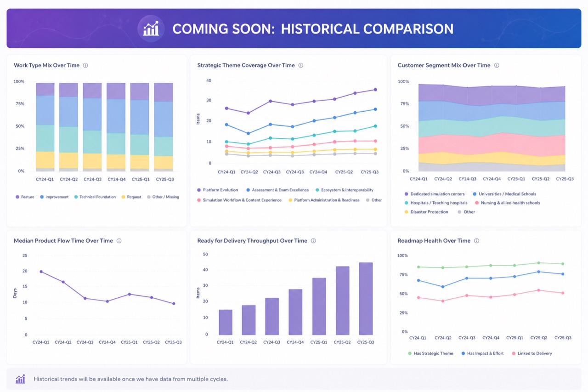Toggle the Request legend item
588x392 pixels.
pyautogui.click(x=131, y=197)
